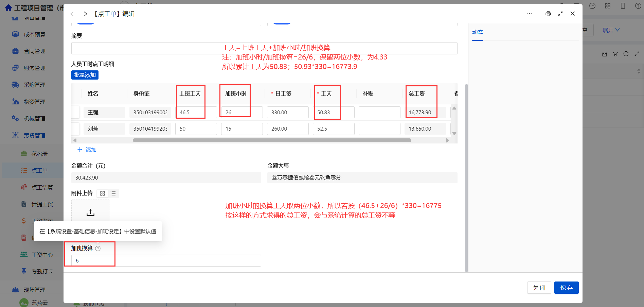Select the 王强 name cell

click(x=104, y=112)
